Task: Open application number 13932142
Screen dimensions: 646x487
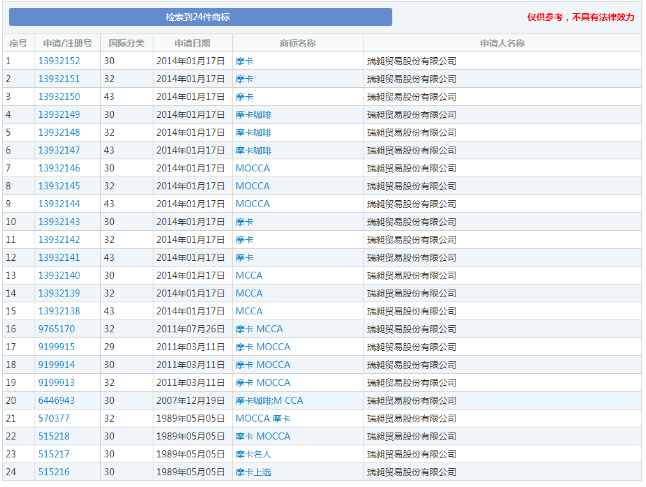Action: [59, 240]
